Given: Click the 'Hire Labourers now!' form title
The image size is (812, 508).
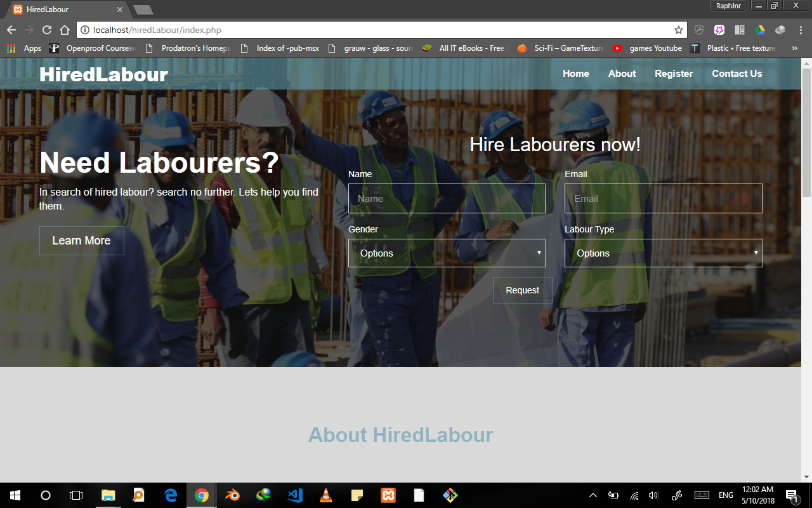Looking at the screenshot, I should (x=555, y=145).
